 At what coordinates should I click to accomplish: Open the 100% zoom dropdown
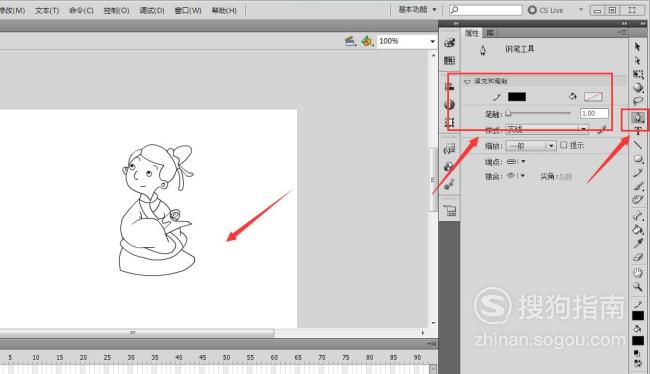point(432,41)
